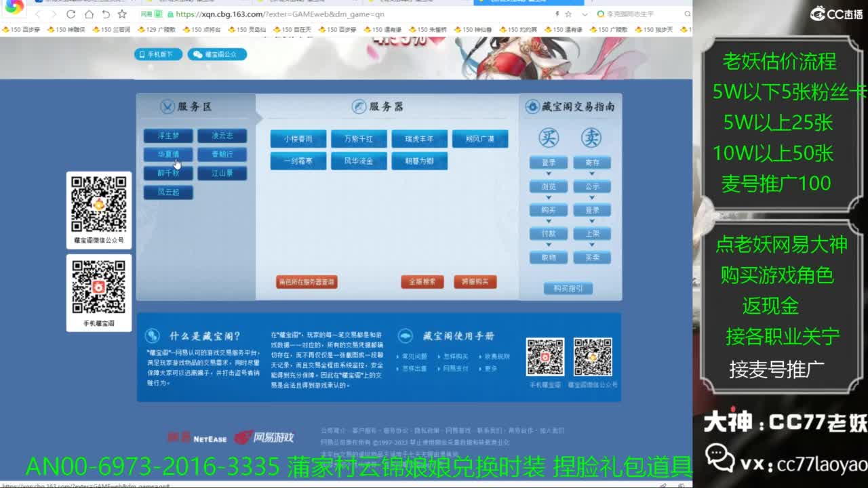Click the 寄存 step in sell guide
The width and height of the screenshot is (868, 488).
(592, 163)
